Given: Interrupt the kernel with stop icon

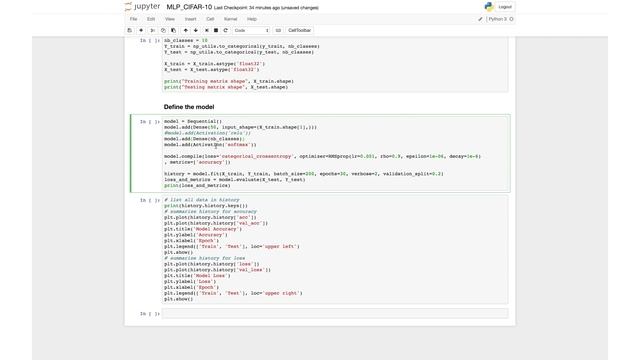Looking at the screenshot, I should 216,30.
